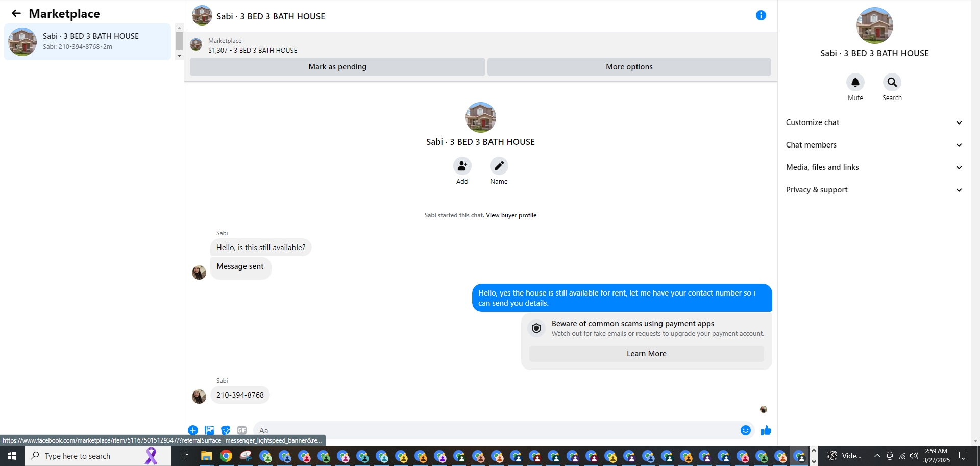The image size is (980, 466).
Task: Click message input field Aa
Action: 495,430
